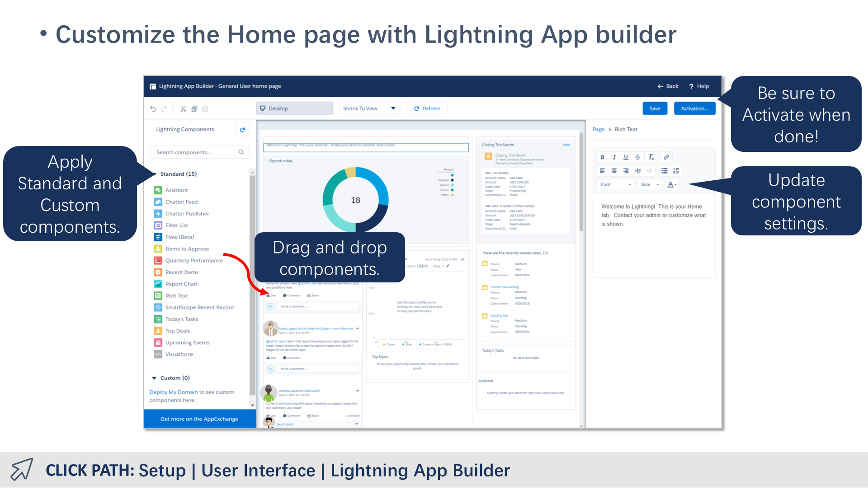Click the Remove Formatting icon
The image size is (868, 488).
[651, 157]
